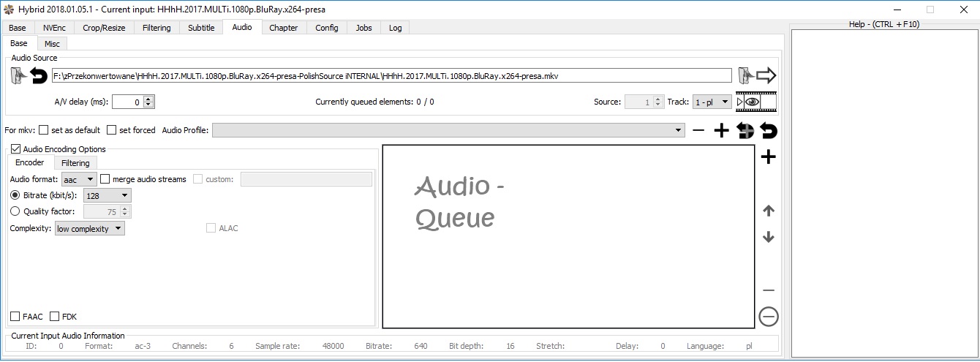Open the Audio format dropdown
This screenshot has height=362, width=980.
[x=79, y=179]
